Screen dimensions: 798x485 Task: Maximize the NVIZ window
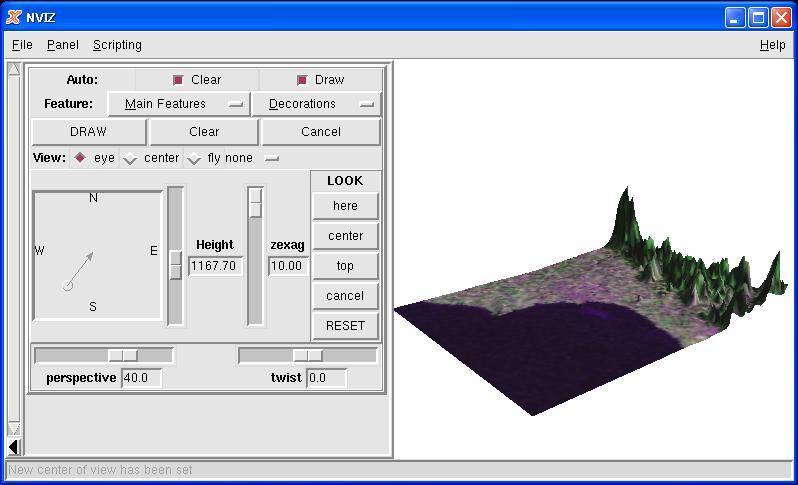[758, 18]
